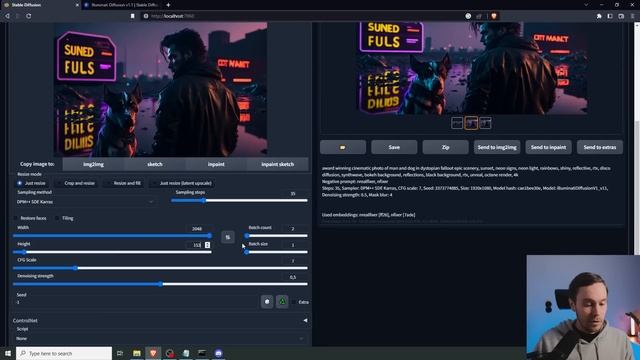
Task: Click the Batch count slider
Action: [276, 236]
